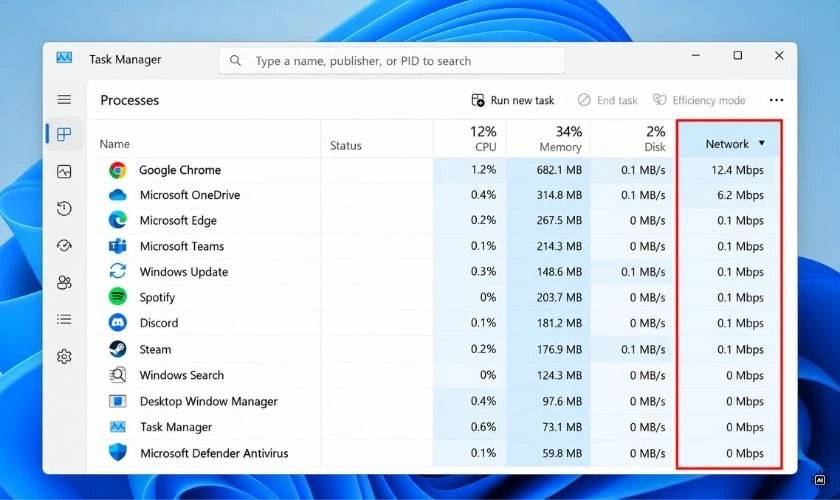Open the more options ellipsis menu
Screen dimensions: 840x500
[x=776, y=100]
